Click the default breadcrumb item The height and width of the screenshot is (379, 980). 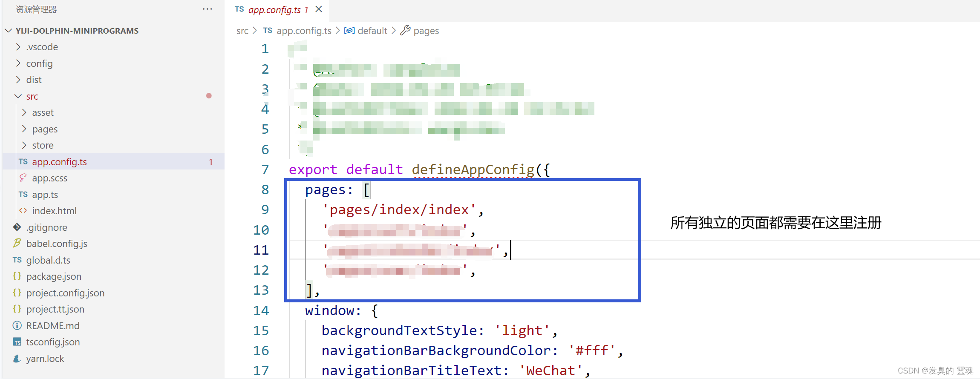(x=372, y=31)
